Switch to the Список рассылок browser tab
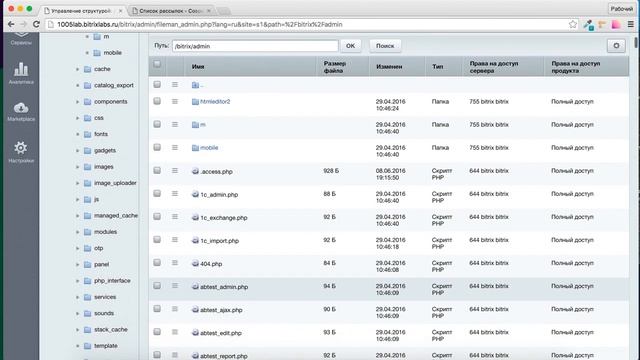Image resolution: width=640 pixels, height=360 pixels. (171, 11)
